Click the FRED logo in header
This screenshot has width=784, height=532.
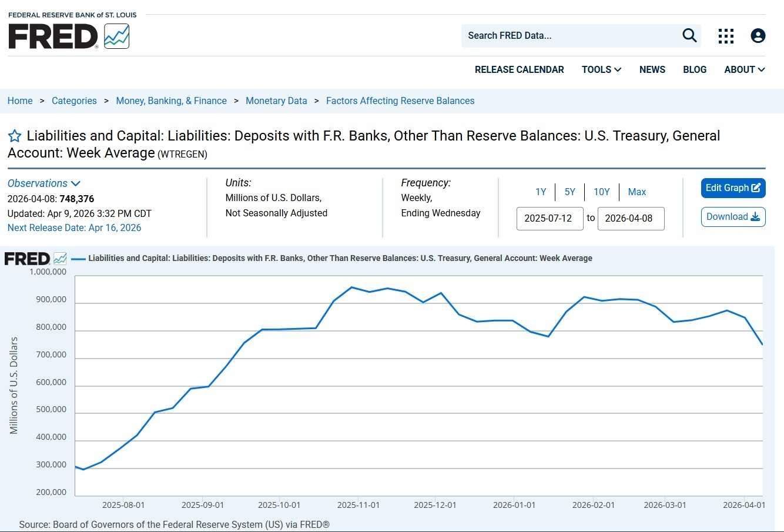coord(68,36)
